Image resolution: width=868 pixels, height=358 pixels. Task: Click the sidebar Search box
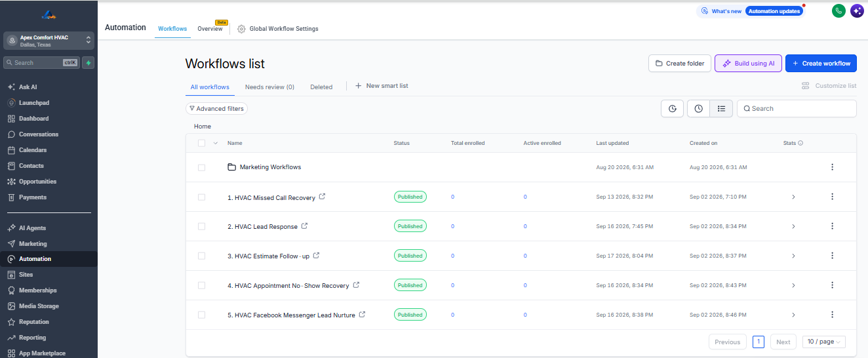42,63
